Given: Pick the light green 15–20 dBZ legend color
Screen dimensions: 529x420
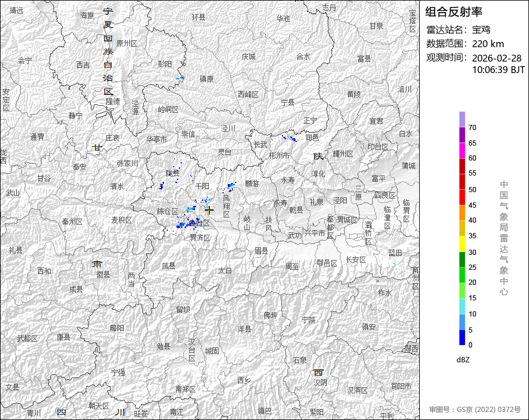Looking at the screenshot, I should [462, 291].
